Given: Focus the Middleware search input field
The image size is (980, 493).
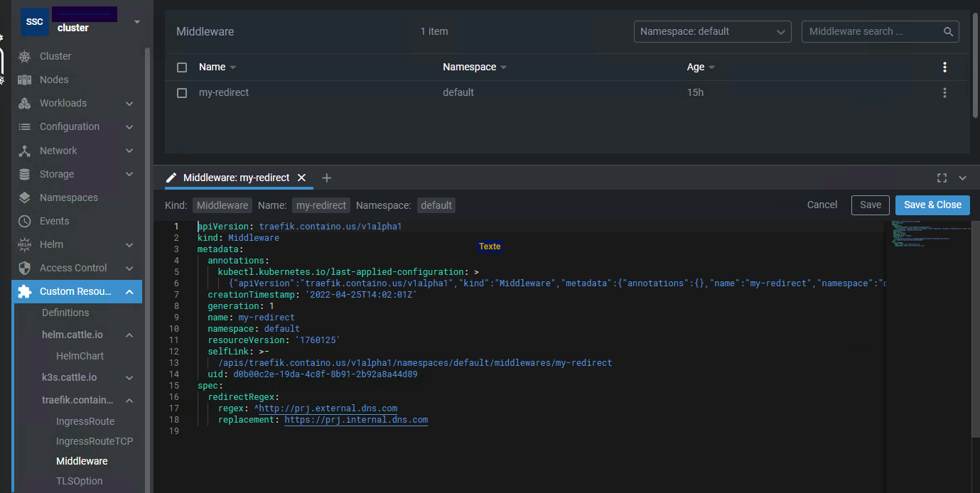Looking at the screenshot, I should click(x=871, y=32).
